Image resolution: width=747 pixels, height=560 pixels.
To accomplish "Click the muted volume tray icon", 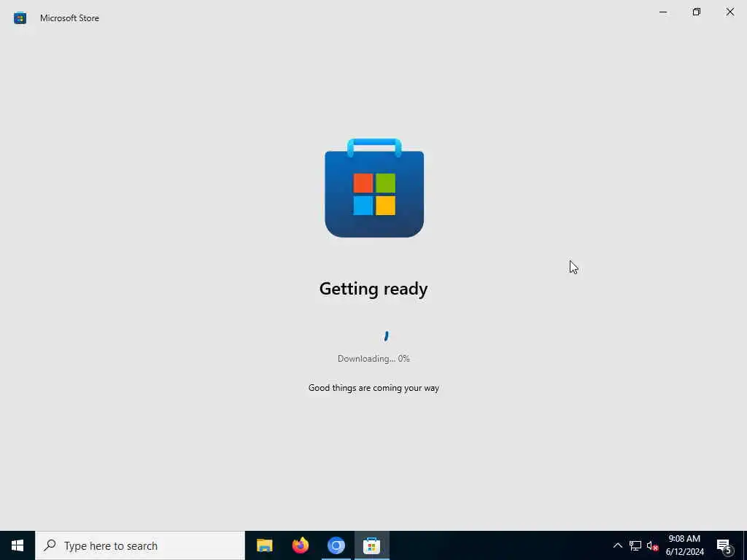I will 652,545.
